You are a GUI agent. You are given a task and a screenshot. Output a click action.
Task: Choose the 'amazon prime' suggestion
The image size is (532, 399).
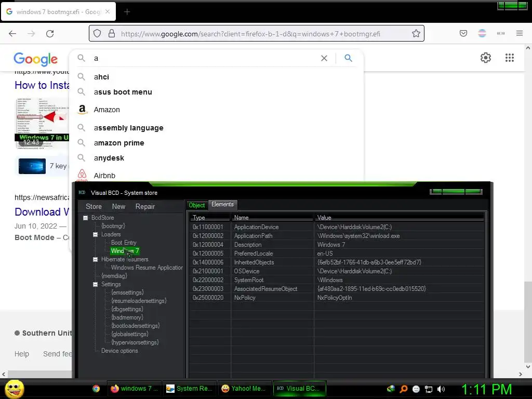pos(217,143)
